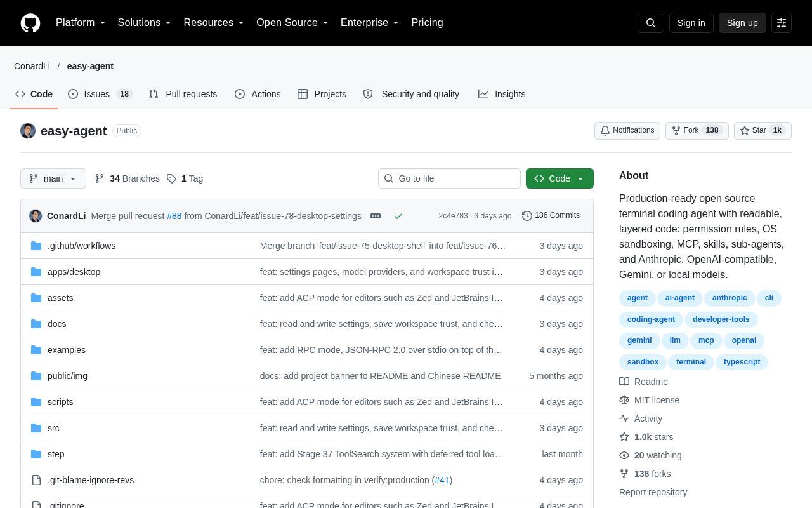Image resolution: width=812 pixels, height=508 pixels.
Task: Click the commit author avatar in the commit bar
Action: click(36, 216)
